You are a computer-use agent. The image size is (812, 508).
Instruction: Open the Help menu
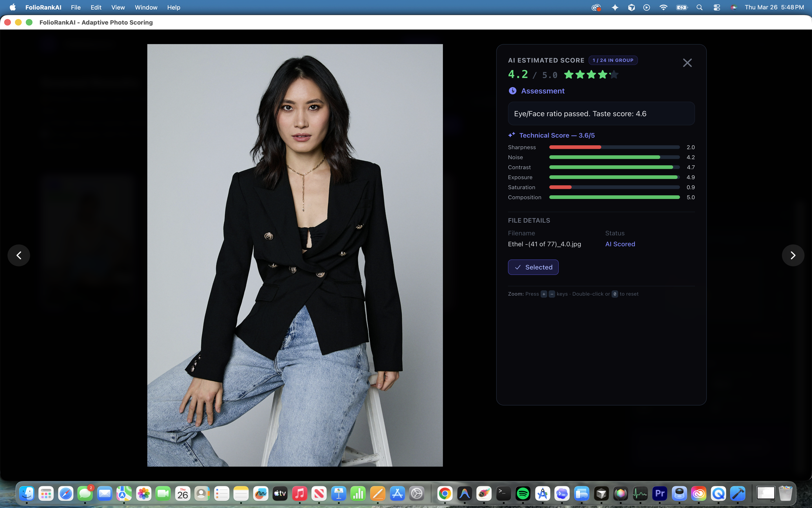174,7
